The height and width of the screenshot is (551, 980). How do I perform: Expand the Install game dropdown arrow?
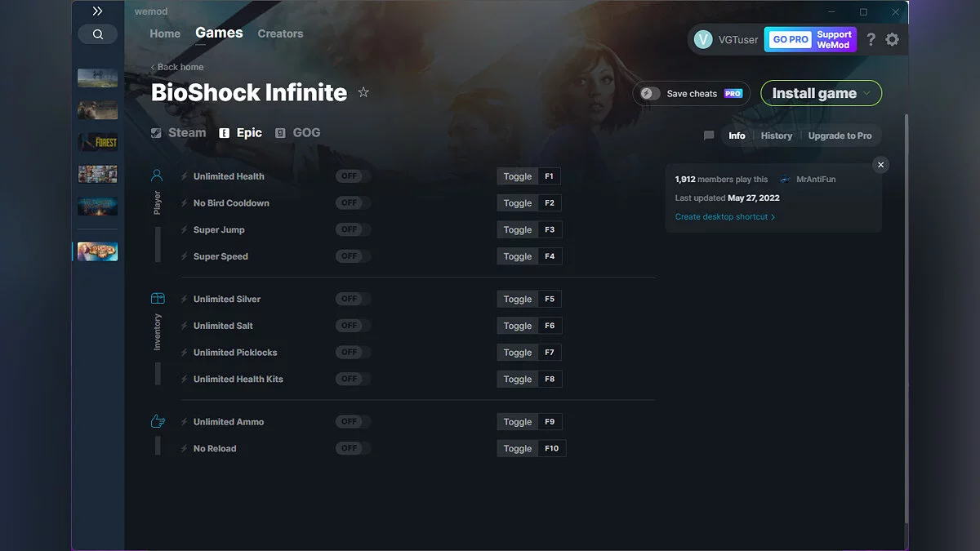[x=867, y=93]
